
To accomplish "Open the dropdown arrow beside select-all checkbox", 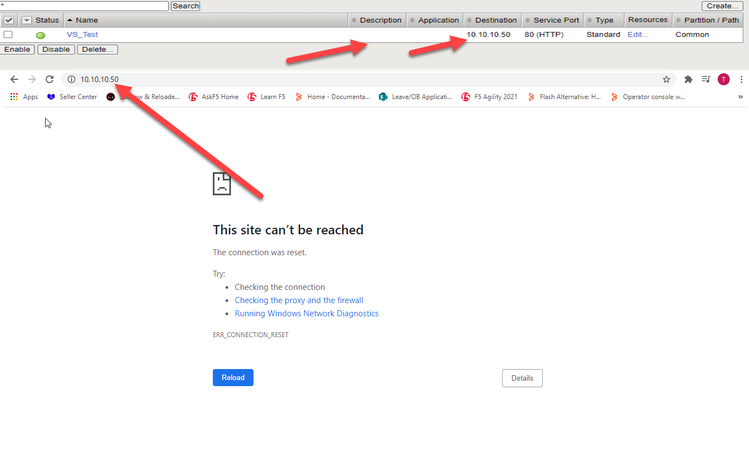I will click(x=27, y=20).
